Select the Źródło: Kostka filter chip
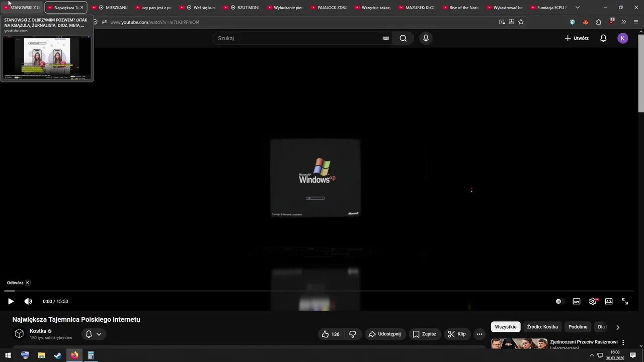The width and height of the screenshot is (644, 362). pyautogui.click(x=542, y=327)
